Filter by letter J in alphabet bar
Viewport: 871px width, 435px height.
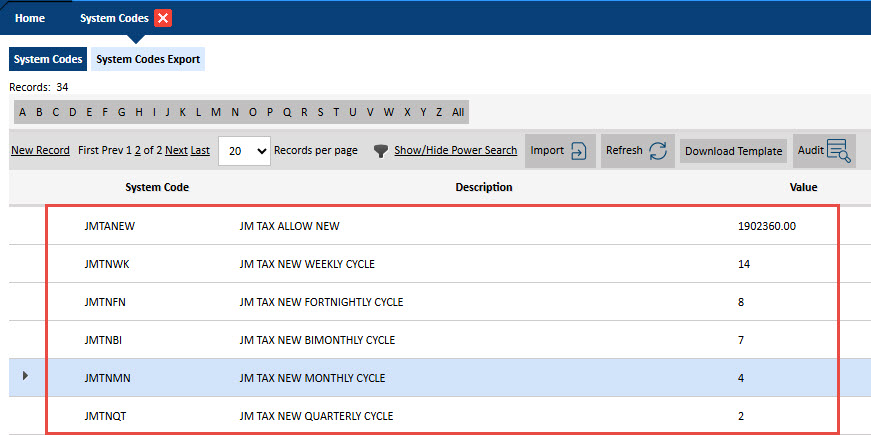168,112
